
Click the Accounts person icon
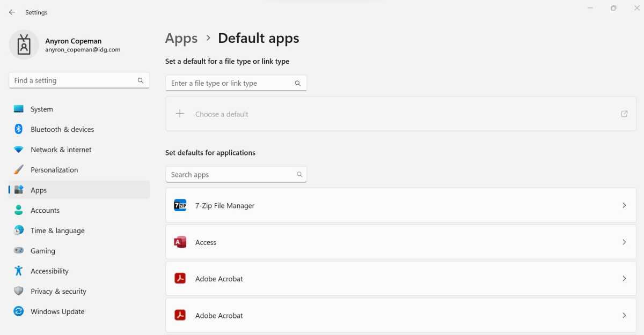pyautogui.click(x=19, y=210)
